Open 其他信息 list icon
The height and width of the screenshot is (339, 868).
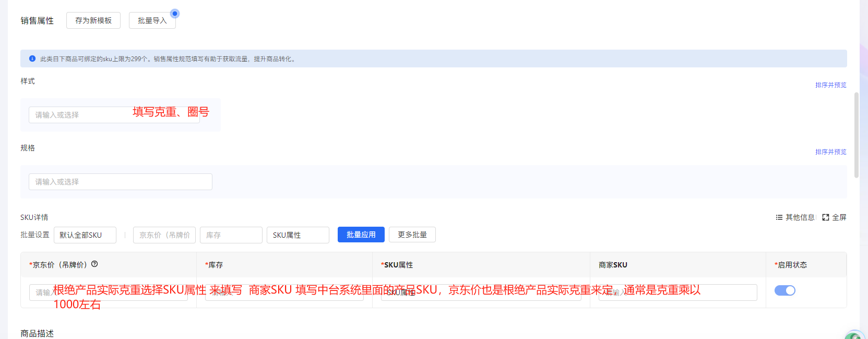coord(779,217)
